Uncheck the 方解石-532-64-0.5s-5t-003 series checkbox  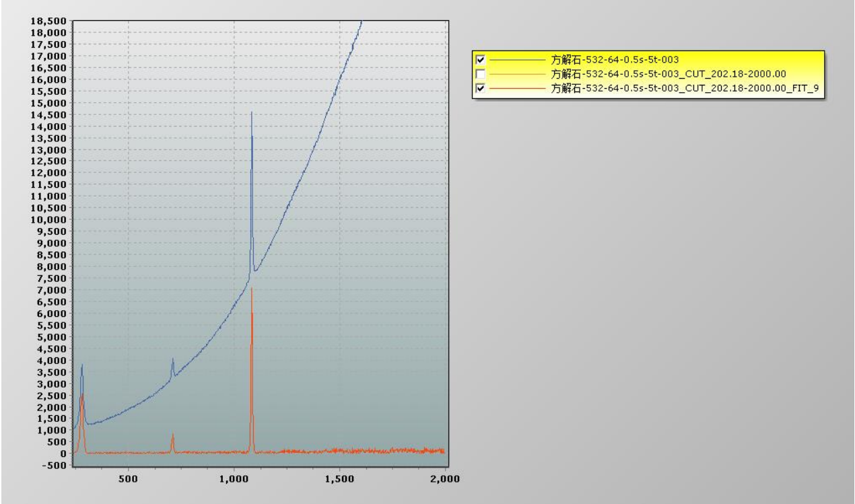(480, 60)
